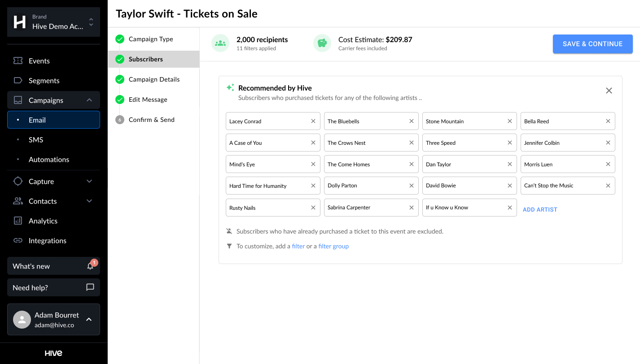This screenshot has width=640, height=364.
Task: Expand the Contacts menu chevron
Action: 89,201
